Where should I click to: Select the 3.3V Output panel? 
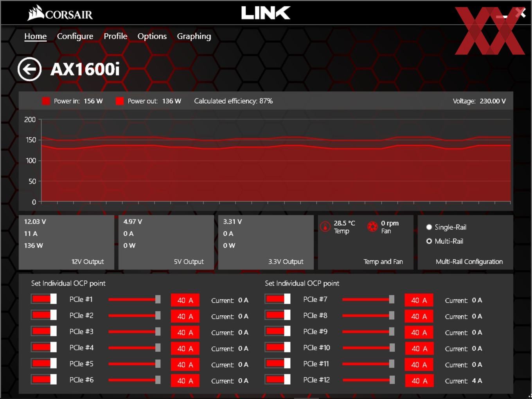tap(266, 242)
